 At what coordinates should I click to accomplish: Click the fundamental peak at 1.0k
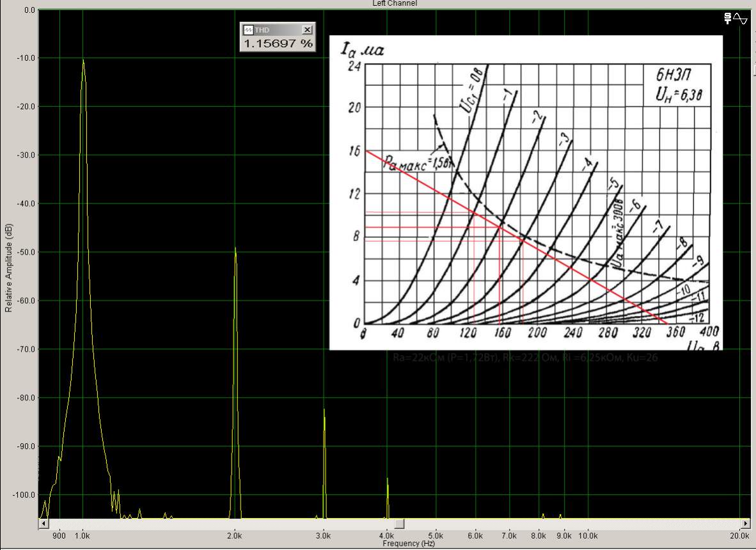pos(83,61)
